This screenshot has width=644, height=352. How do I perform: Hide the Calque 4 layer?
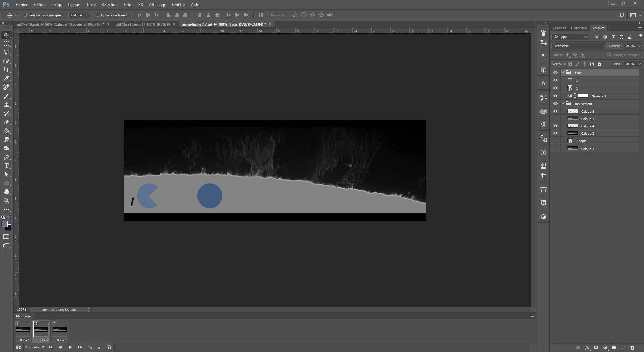click(555, 126)
